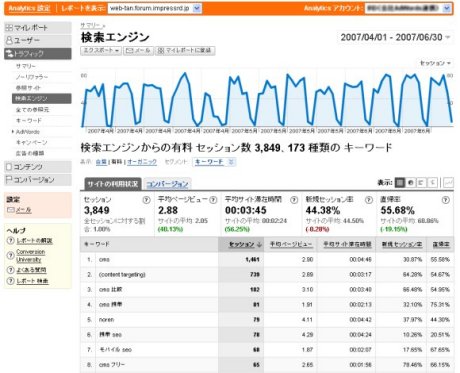Click the メール button under the title

(138, 50)
